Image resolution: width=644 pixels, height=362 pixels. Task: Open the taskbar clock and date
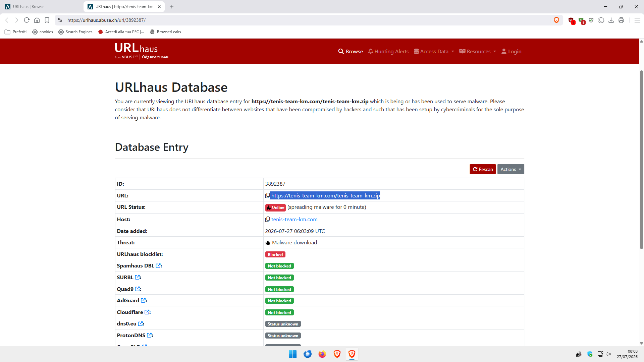627,354
